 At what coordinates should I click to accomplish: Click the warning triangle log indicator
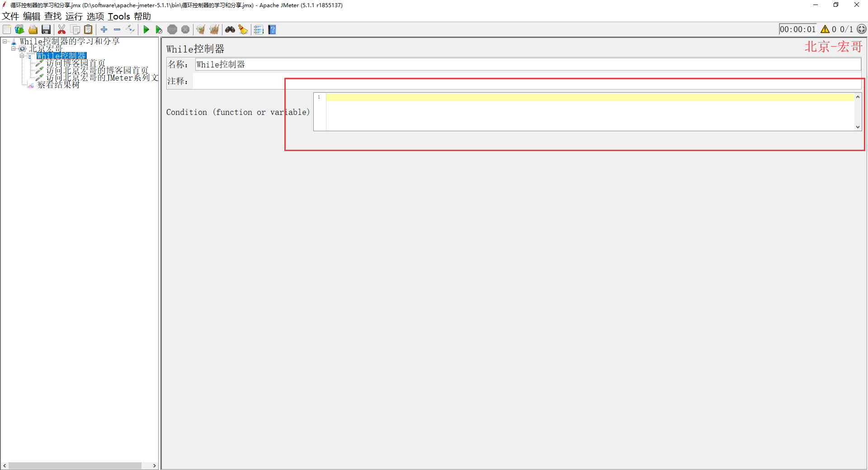pyautogui.click(x=825, y=29)
